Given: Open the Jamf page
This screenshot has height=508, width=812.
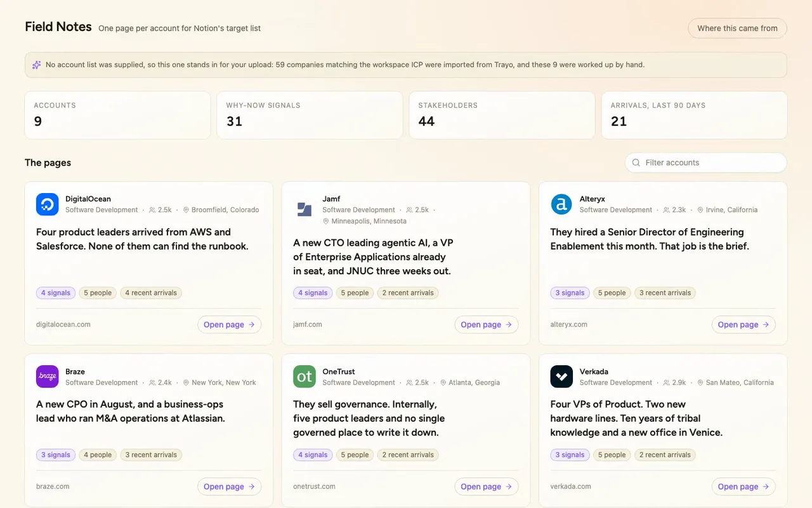Looking at the screenshot, I should [x=487, y=324].
